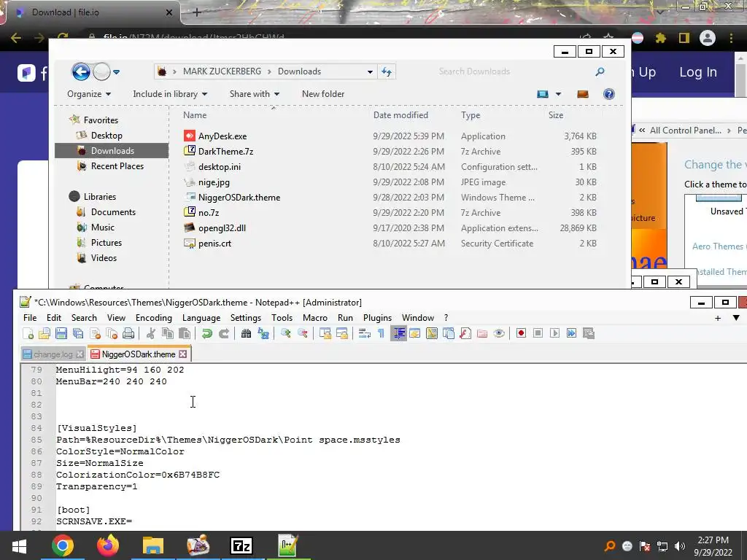Open Explorer help question mark icon

click(x=609, y=94)
